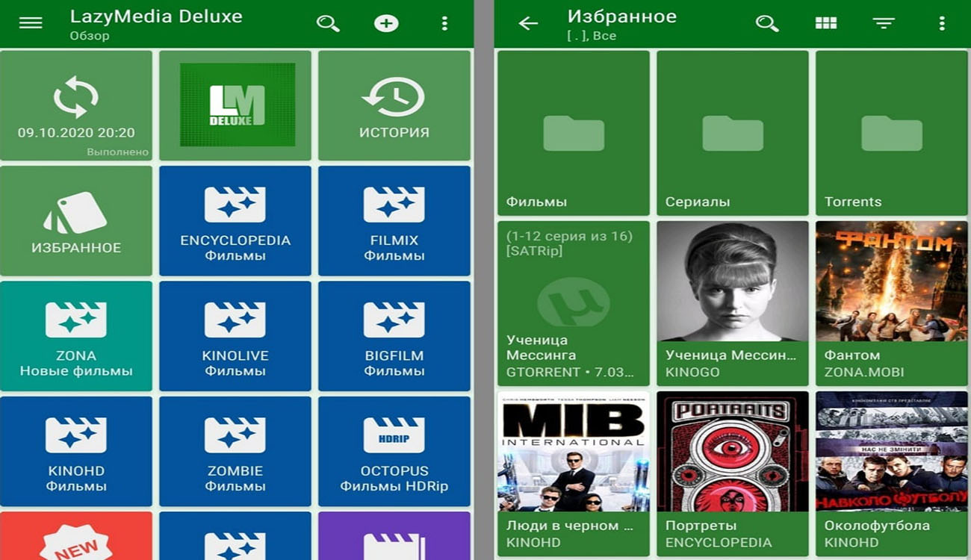Open overflow menu in LazyMedia Deluxe header

[x=444, y=23]
